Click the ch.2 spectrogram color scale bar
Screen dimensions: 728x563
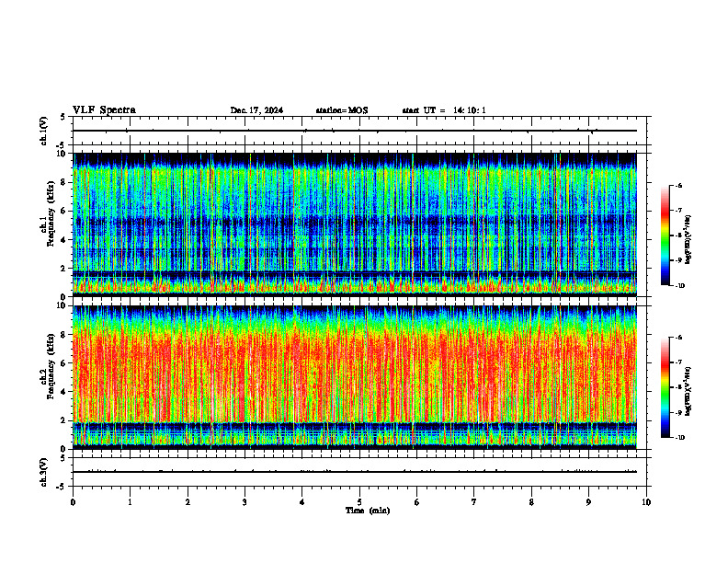tap(665, 387)
